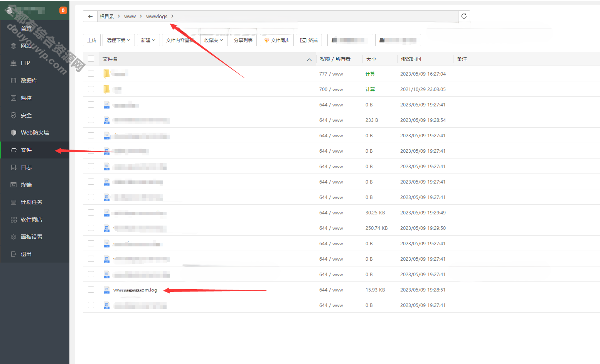Launch the 终端 terminal toolbar button
Viewport: 600px width, 364px height.
click(x=309, y=40)
